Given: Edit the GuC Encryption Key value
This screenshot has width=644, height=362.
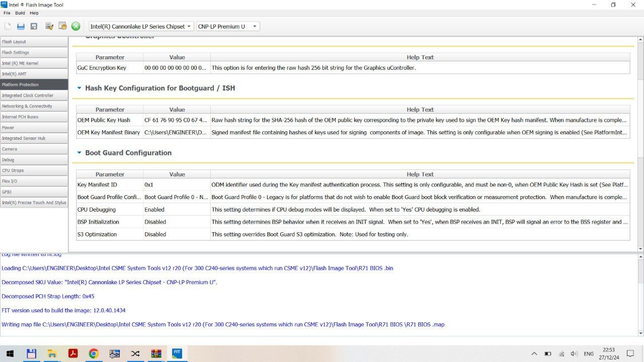Looking at the screenshot, I should coord(177,68).
